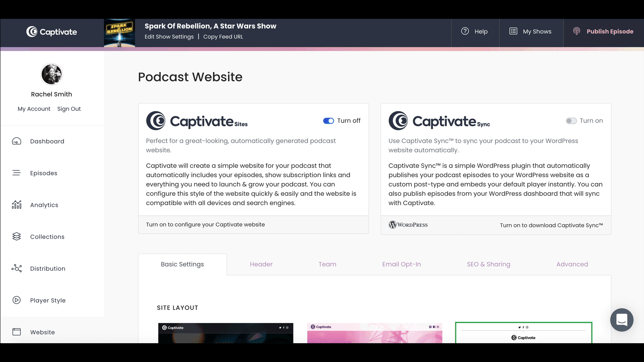Image resolution: width=644 pixels, height=362 pixels.
Task: Click the Analytics chart icon
Action: (x=16, y=204)
